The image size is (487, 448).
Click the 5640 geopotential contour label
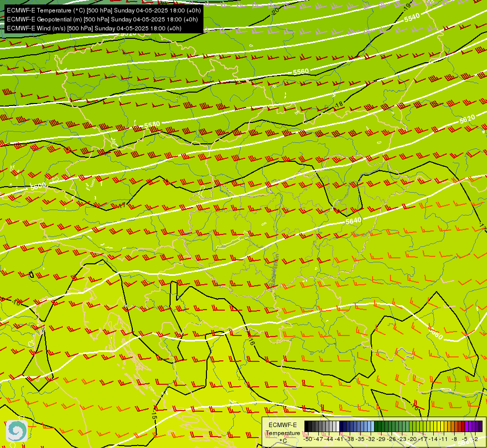[x=354, y=221]
